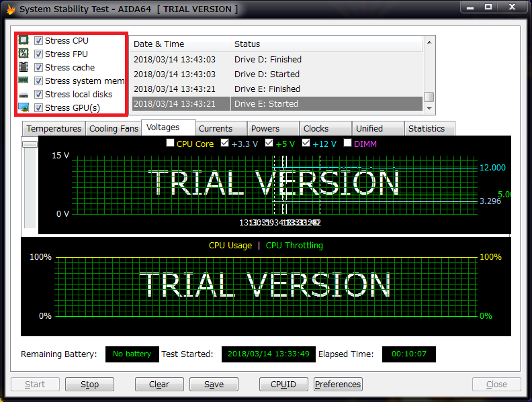Click the Status column header
Image resolution: width=532 pixels, height=402 pixels.
[326, 44]
